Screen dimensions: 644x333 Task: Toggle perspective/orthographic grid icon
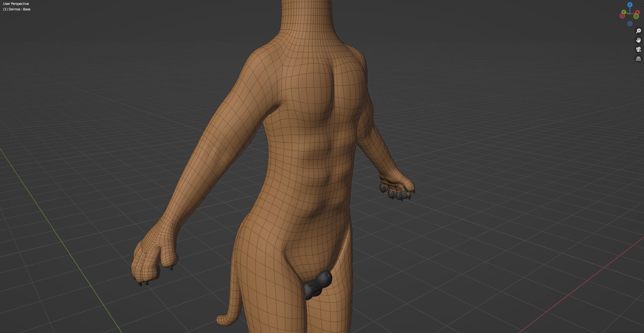pos(638,59)
